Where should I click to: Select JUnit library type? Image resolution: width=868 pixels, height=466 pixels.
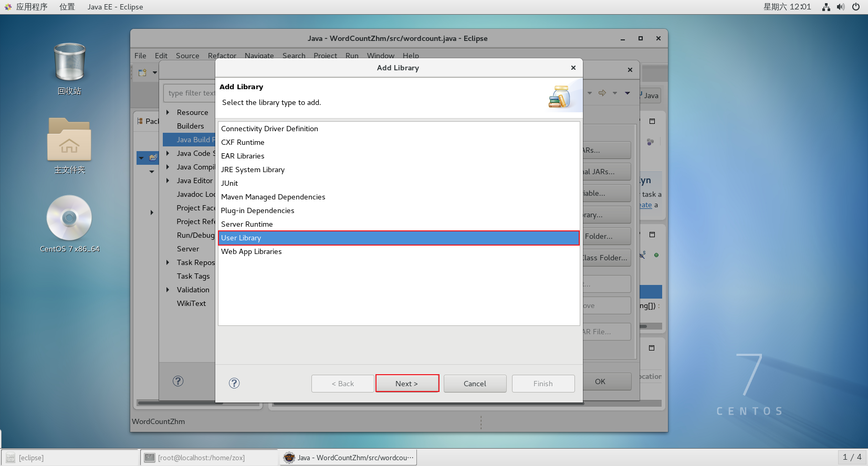(399, 183)
